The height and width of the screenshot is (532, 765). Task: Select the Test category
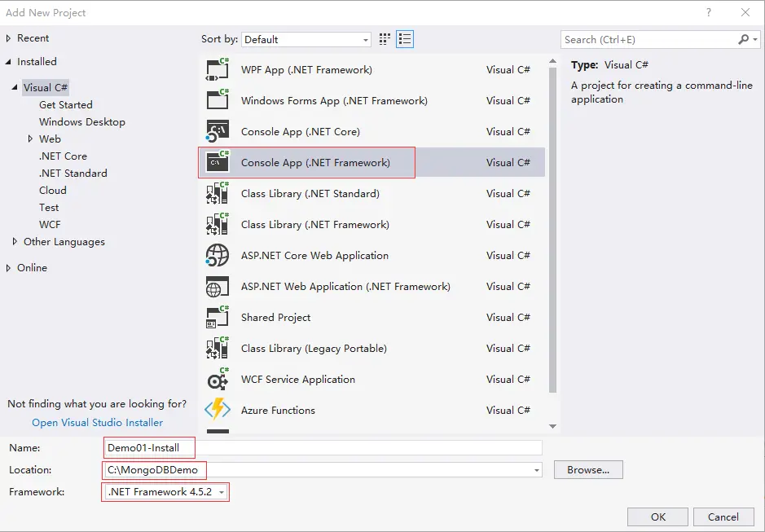[49, 208]
